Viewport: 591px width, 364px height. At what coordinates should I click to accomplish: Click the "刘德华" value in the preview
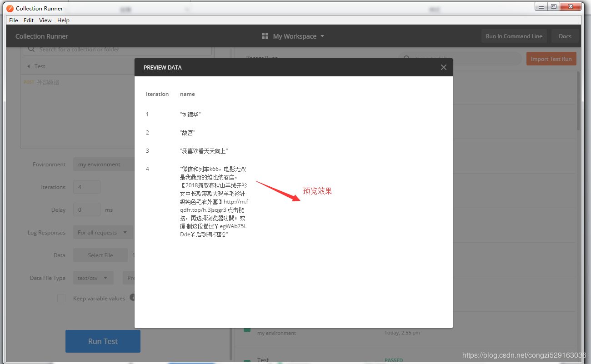pyautogui.click(x=190, y=115)
